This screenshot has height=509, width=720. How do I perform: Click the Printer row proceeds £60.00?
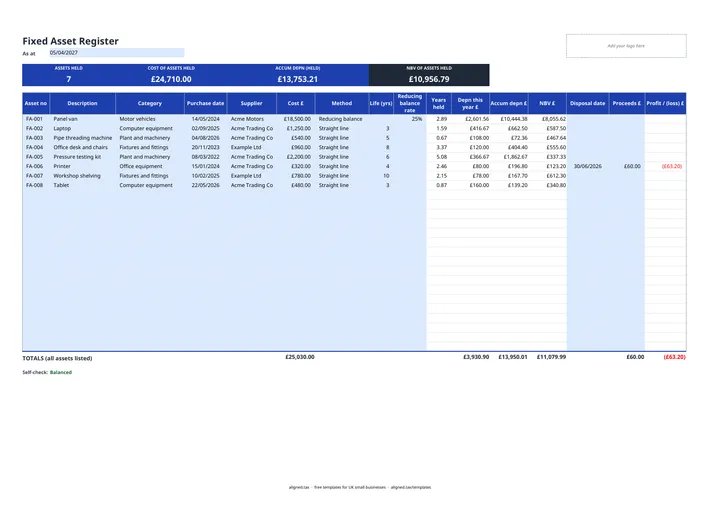[627, 166]
